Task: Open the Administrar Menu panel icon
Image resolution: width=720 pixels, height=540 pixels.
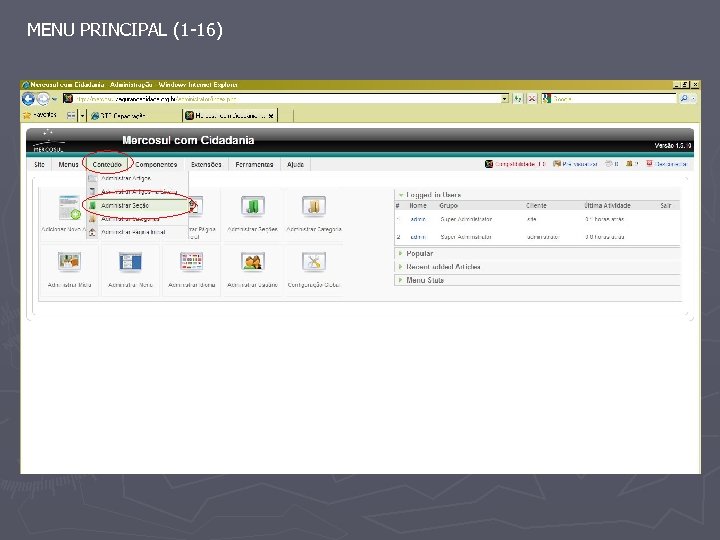Action: click(130, 262)
